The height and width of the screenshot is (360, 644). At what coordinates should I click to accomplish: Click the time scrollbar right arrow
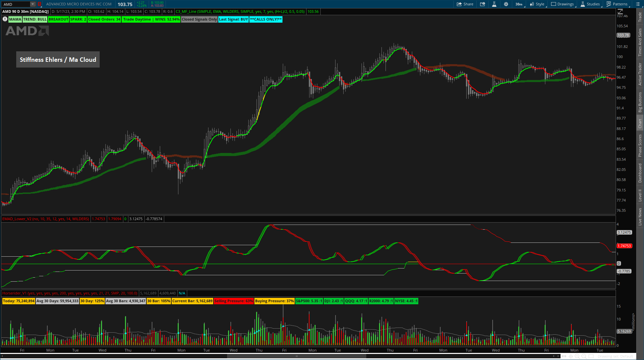pyautogui.click(x=558, y=356)
